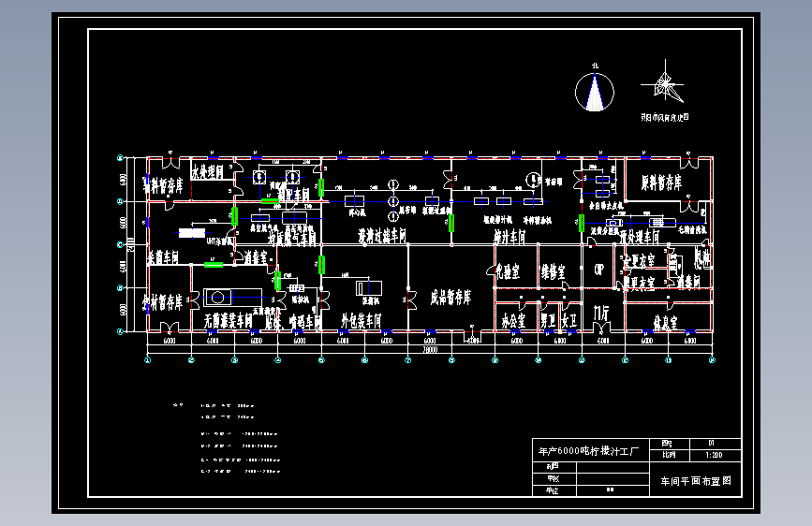Screen dimensions: 812x526
Task: Click the 外包装车间 label
Action: pos(361,321)
